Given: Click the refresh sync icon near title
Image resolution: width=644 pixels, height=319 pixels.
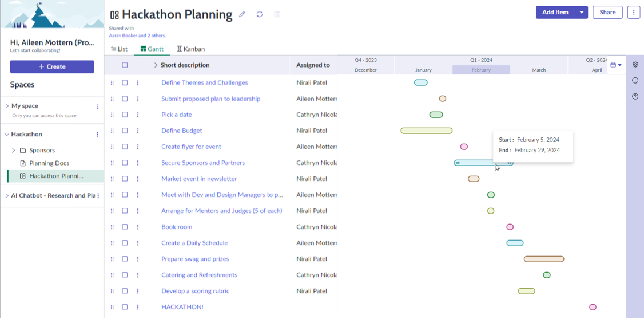Looking at the screenshot, I should pos(260,14).
